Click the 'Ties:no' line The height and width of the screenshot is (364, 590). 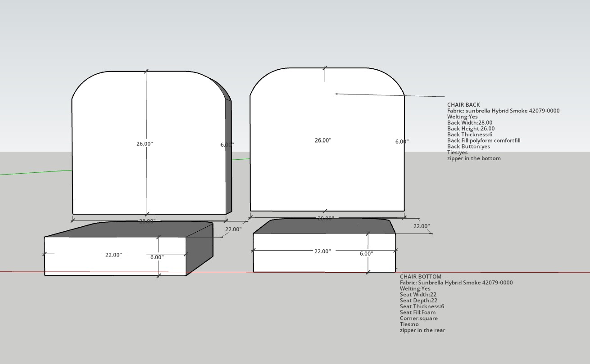[x=409, y=324]
